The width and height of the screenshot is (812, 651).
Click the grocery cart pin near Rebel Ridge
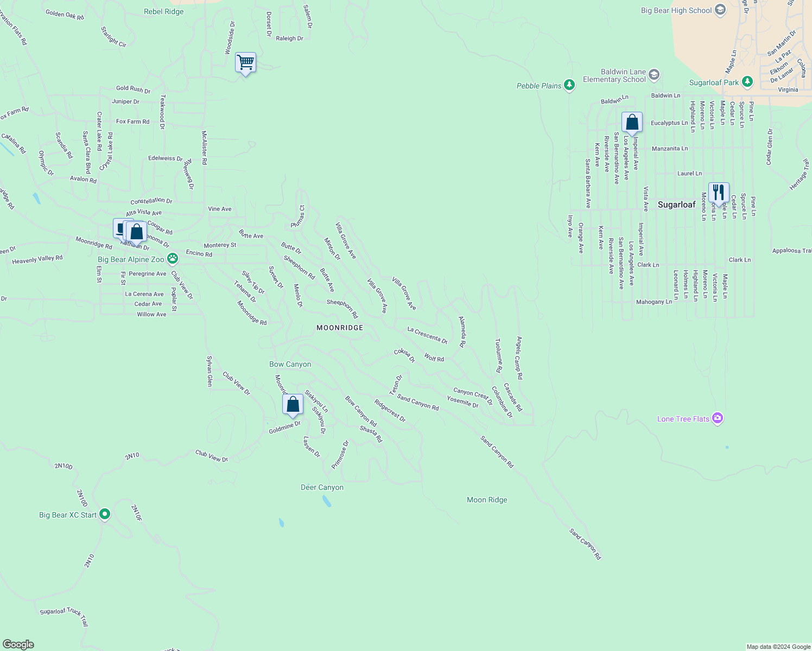tap(245, 63)
